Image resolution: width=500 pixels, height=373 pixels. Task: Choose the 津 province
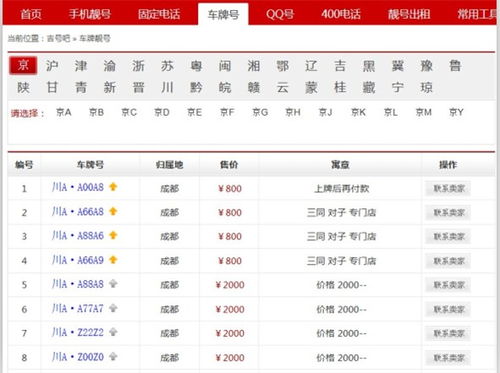tap(81, 66)
